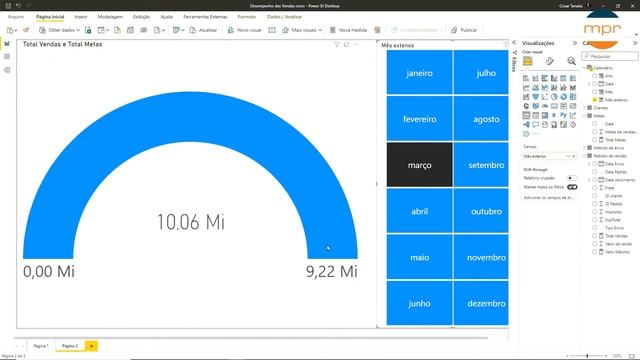The image size is (640, 360).
Task: Open Mês extenso field well dropdown arrow
Action: point(568,156)
